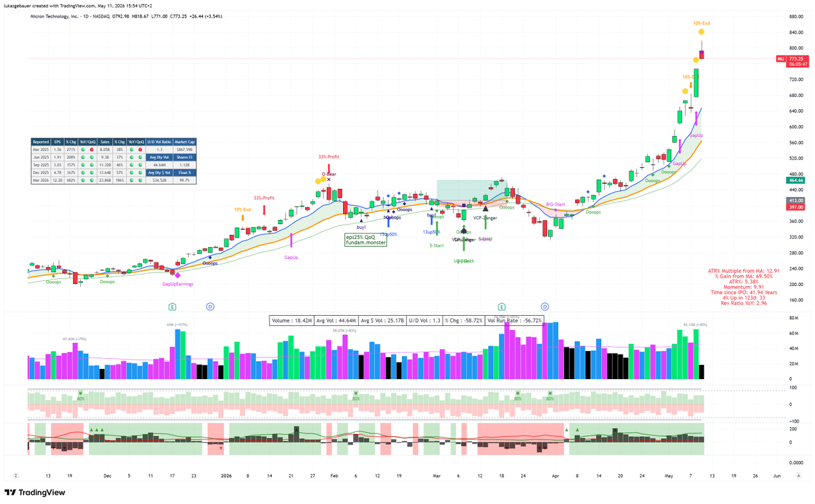Click the 65M (+157%) volume label
This screenshot has width=815, height=504.
click(x=177, y=325)
